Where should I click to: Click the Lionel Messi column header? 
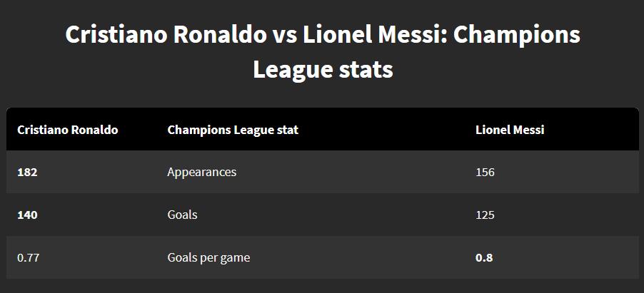click(510, 130)
